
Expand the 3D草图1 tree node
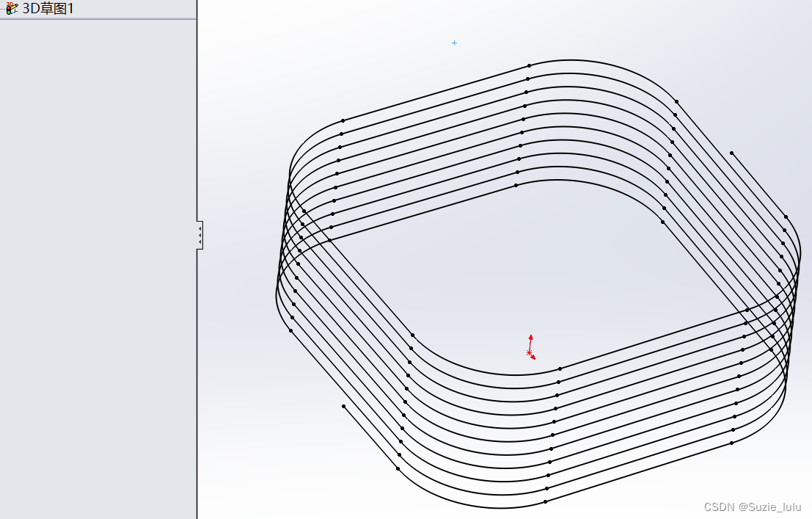click(2, 9)
